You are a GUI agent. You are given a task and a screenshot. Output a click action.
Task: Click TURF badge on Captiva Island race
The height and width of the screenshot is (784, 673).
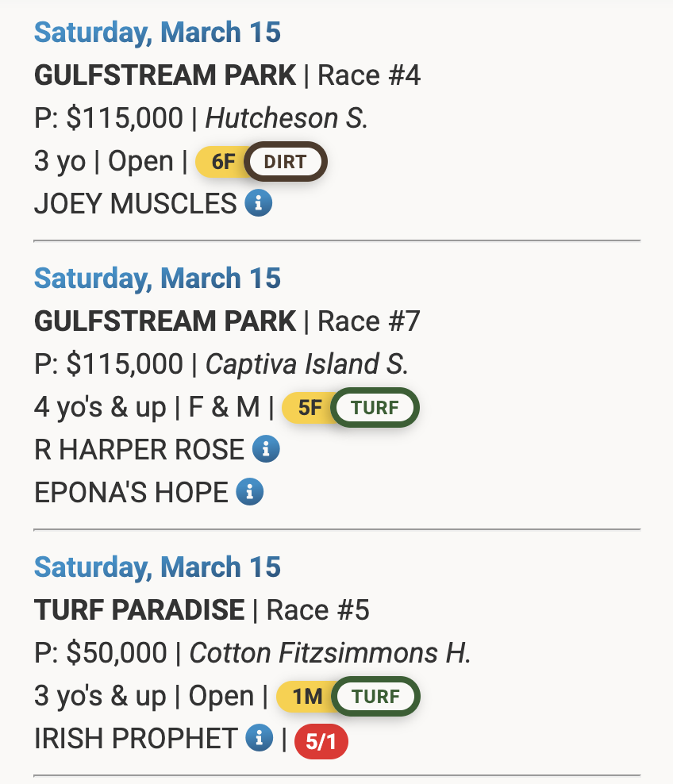[x=375, y=408]
